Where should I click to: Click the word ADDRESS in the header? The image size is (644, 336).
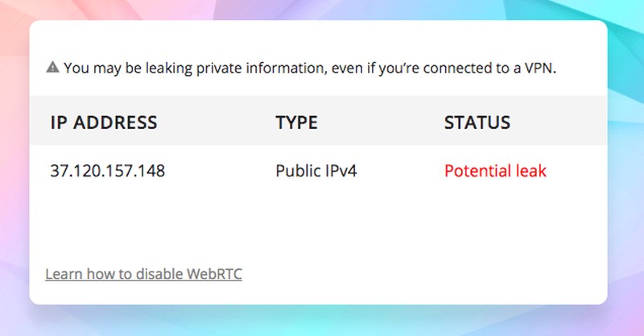(x=115, y=122)
